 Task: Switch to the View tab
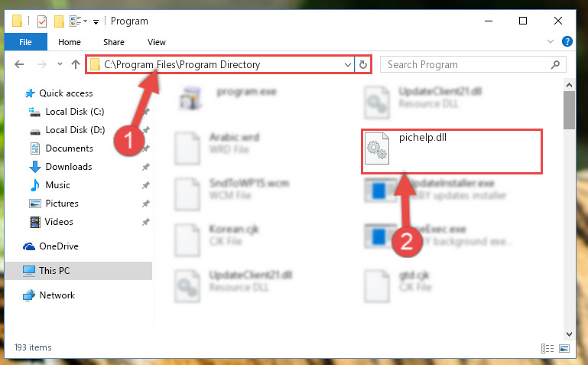(157, 42)
